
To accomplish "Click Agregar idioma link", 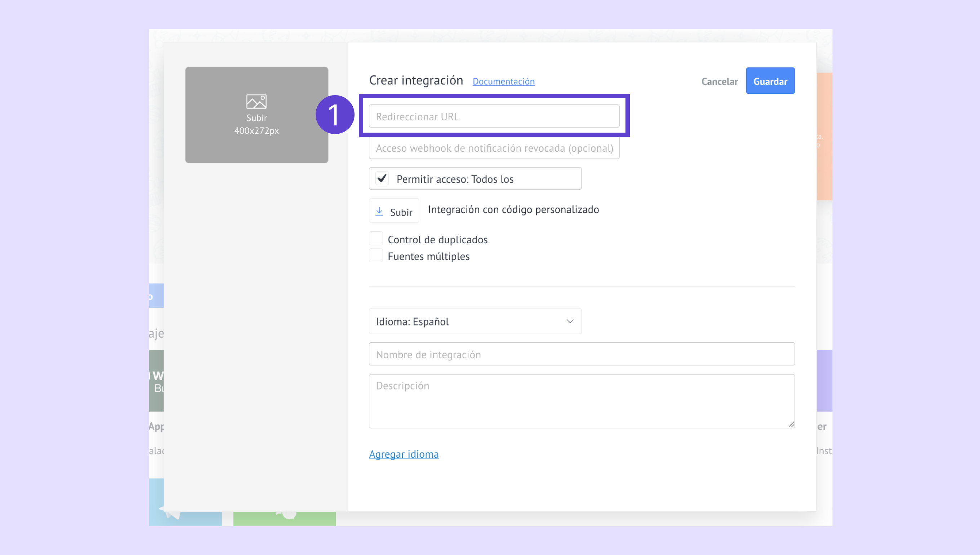I will [404, 454].
